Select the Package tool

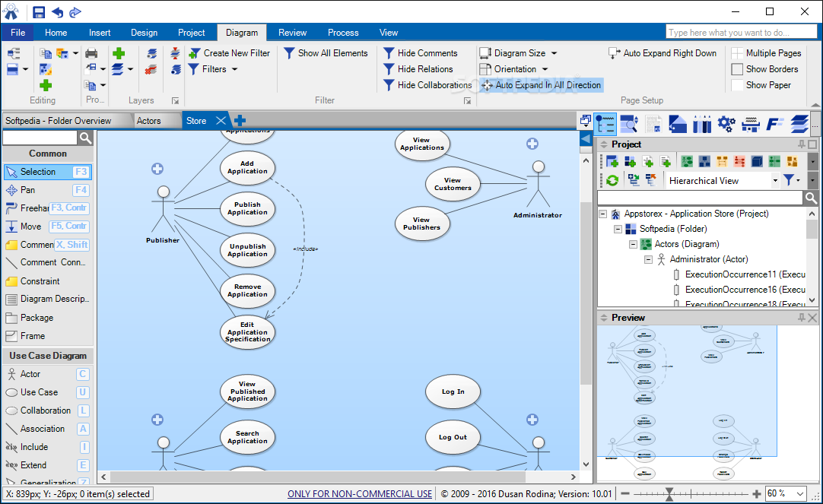click(47, 318)
